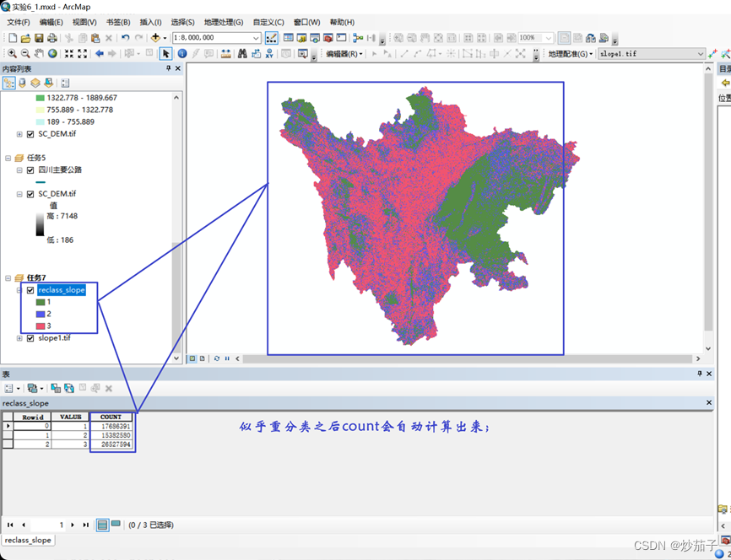Expand the slope1.tif layer
Image resolution: width=731 pixels, height=560 pixels.
pyautogui.click(x=19, y=338)
